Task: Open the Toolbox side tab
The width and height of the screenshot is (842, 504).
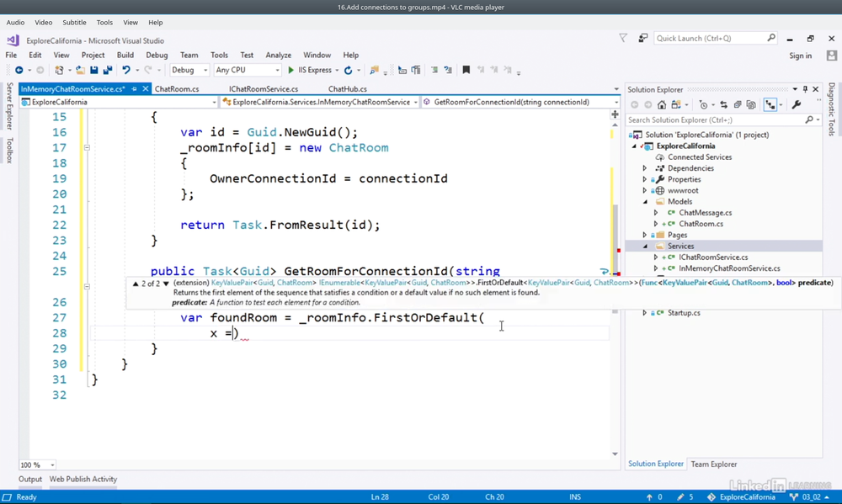Action: (x=9, y=151)
